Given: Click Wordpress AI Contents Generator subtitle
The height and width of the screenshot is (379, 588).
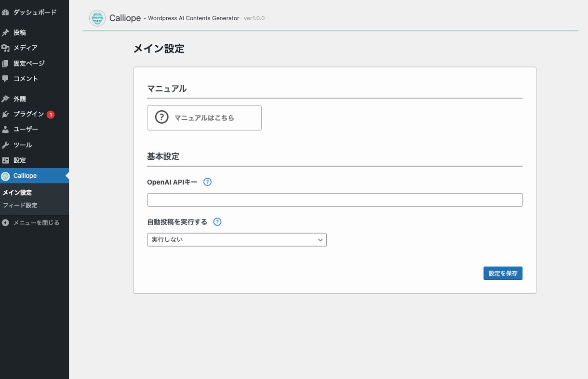Looking at the screenshot, I should pyautogui.click(x=193, y=18).
